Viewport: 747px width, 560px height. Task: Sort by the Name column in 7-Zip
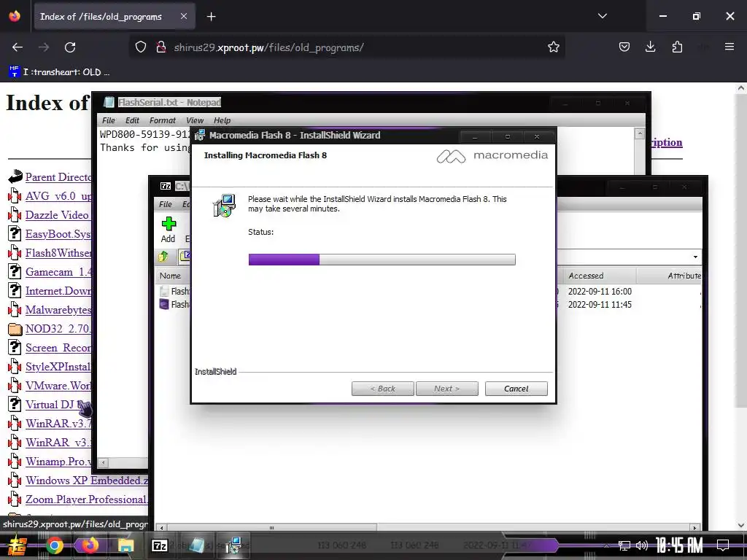point(172,276)
